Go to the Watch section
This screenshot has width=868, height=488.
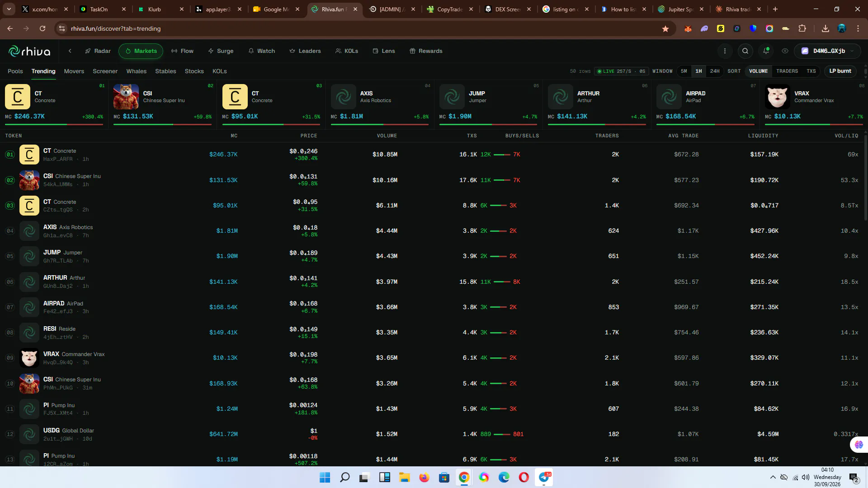pos(261,51)
